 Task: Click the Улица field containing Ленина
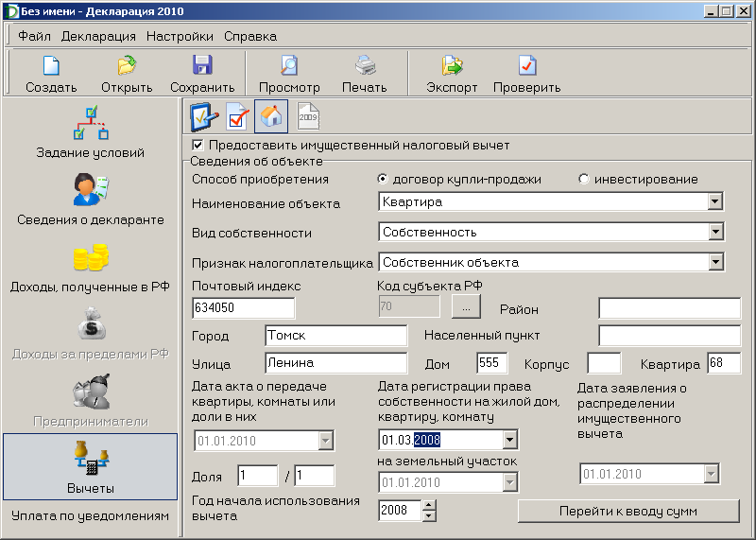[336, 363]
